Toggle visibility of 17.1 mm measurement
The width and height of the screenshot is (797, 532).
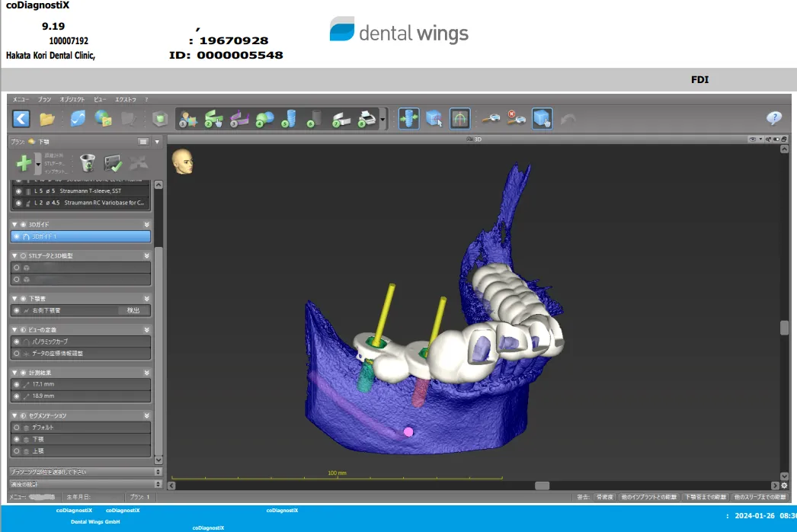[x=18, y=384]
